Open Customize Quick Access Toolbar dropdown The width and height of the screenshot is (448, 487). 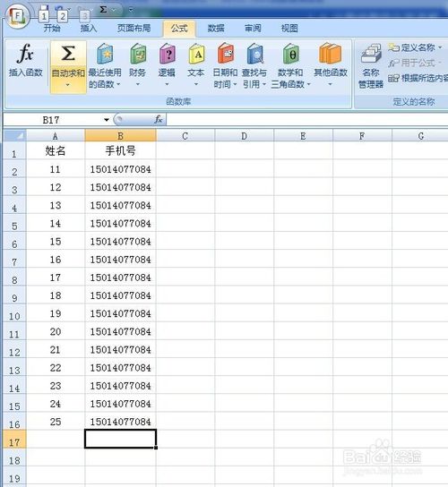(131, 10)
